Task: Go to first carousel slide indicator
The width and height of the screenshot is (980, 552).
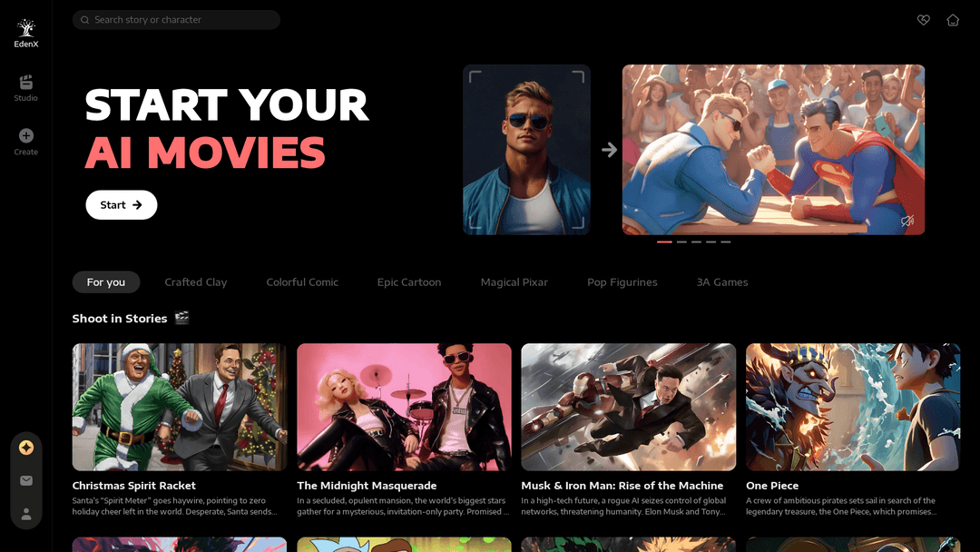Action: [664, 241]
